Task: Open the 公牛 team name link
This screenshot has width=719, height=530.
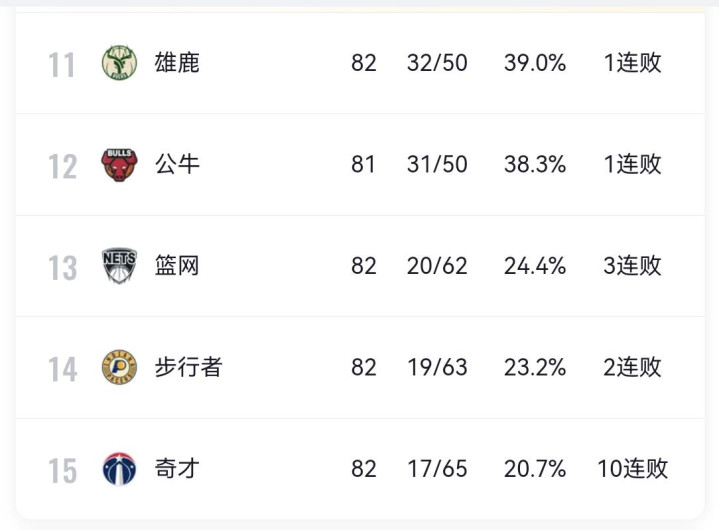Action: click(x=177, y=164)
